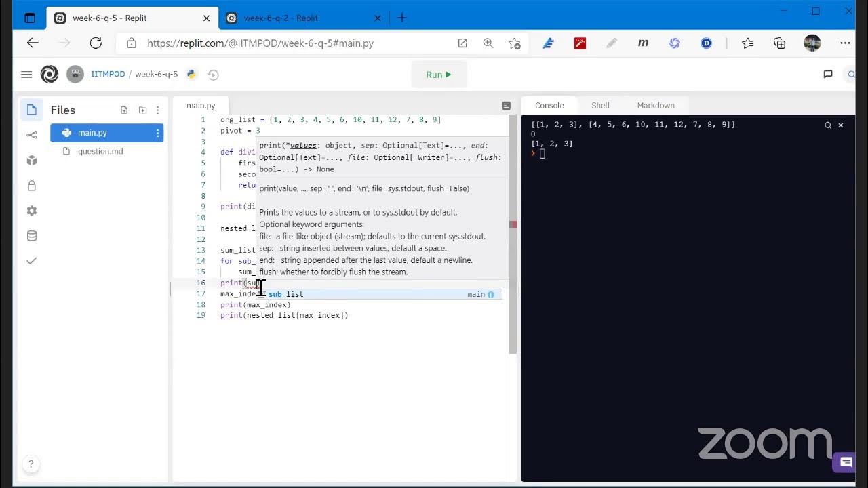Select the Console tab
The image size is (868, 488).
(549, 106)
